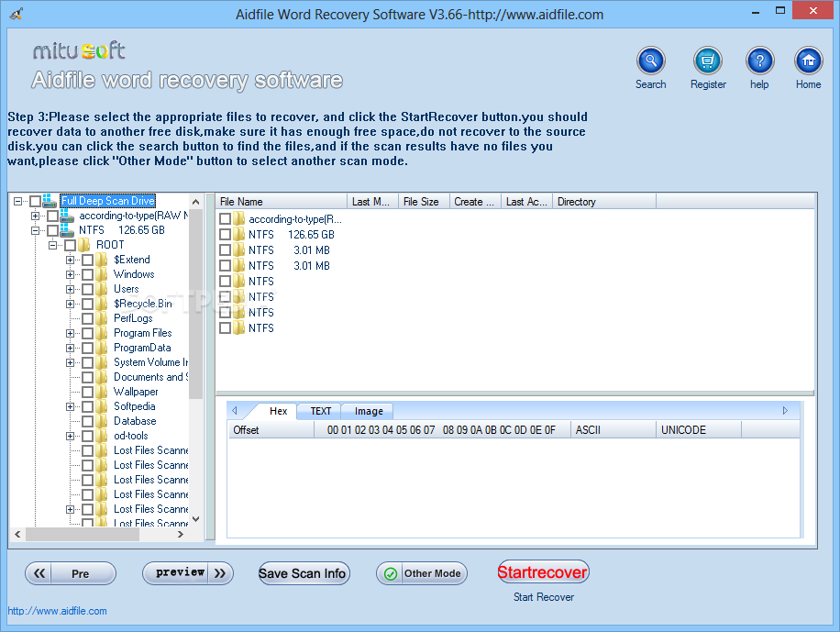The width and height of the screenshot is (840, 632).
Task: Click the PerfLogs folder icon
Action: 101,318
